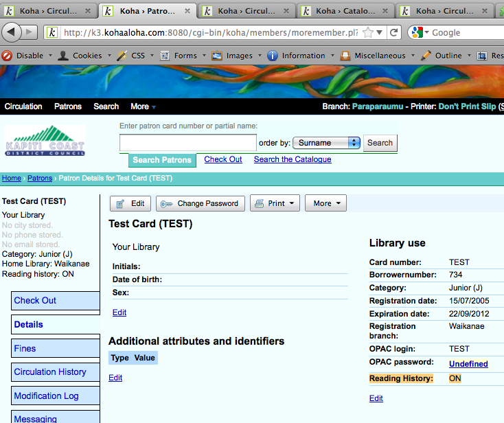The image size is (504, 423).
Task: Bookmark this page with the star icon
Action: (369, 32)
